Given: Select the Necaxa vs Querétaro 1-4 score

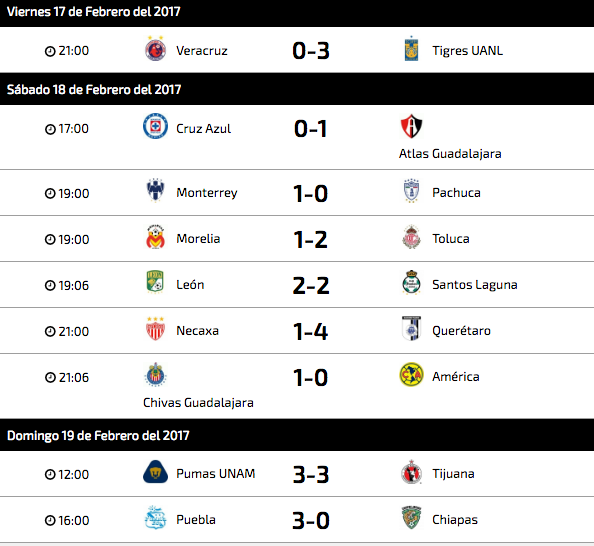Looking at the screenshot, I should (x=311, y=331).
